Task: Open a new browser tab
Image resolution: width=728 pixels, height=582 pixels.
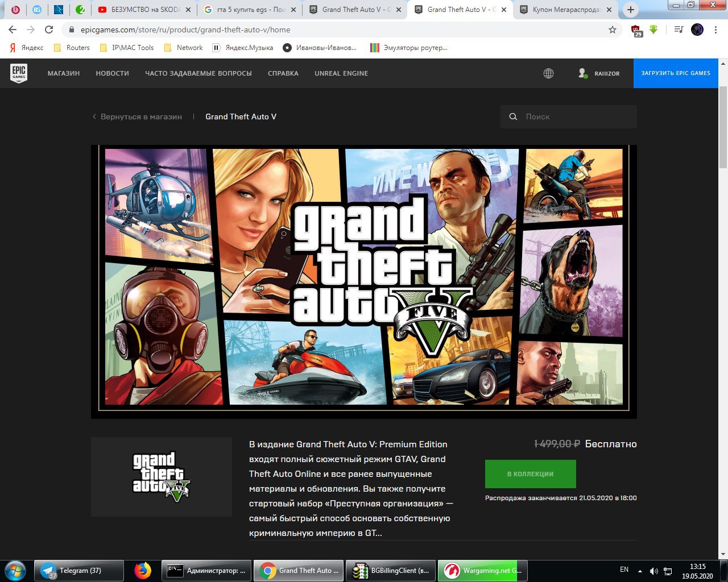Action: click(630, 10)
